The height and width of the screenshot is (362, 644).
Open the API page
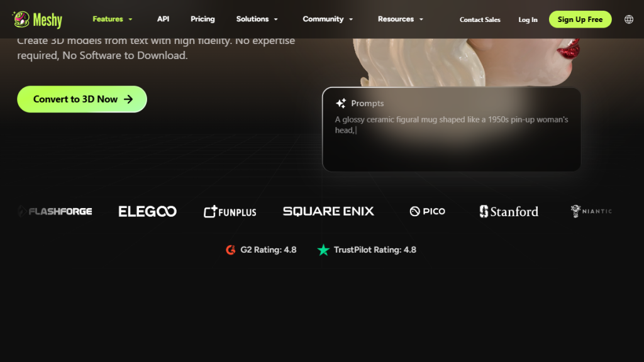[x=163, y=19]
